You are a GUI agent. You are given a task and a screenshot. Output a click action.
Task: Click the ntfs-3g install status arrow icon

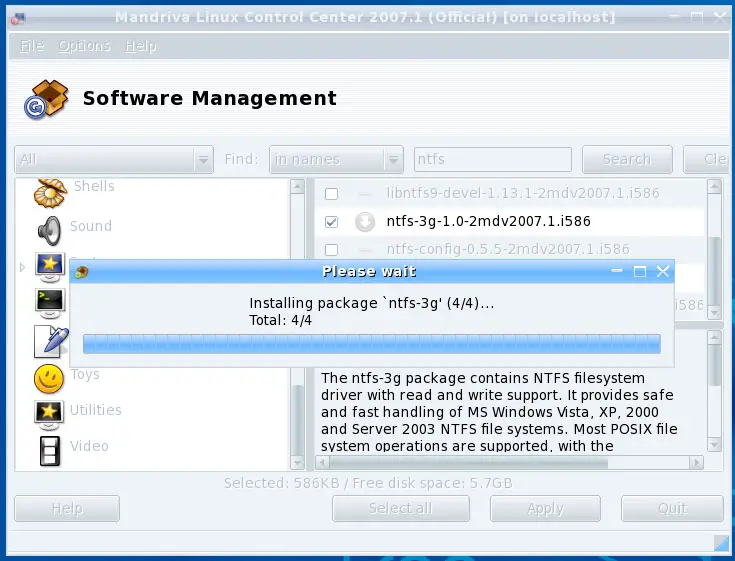[365, 222]
